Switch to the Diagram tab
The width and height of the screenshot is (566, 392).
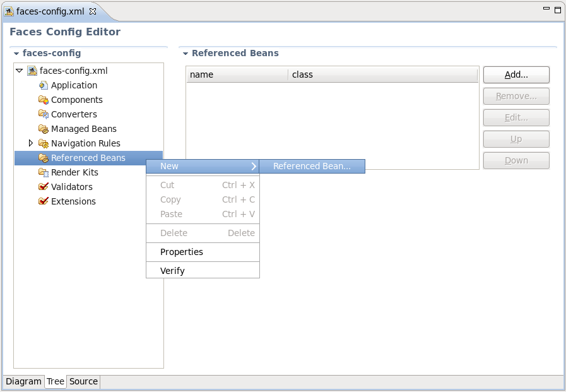click(23, 381)
